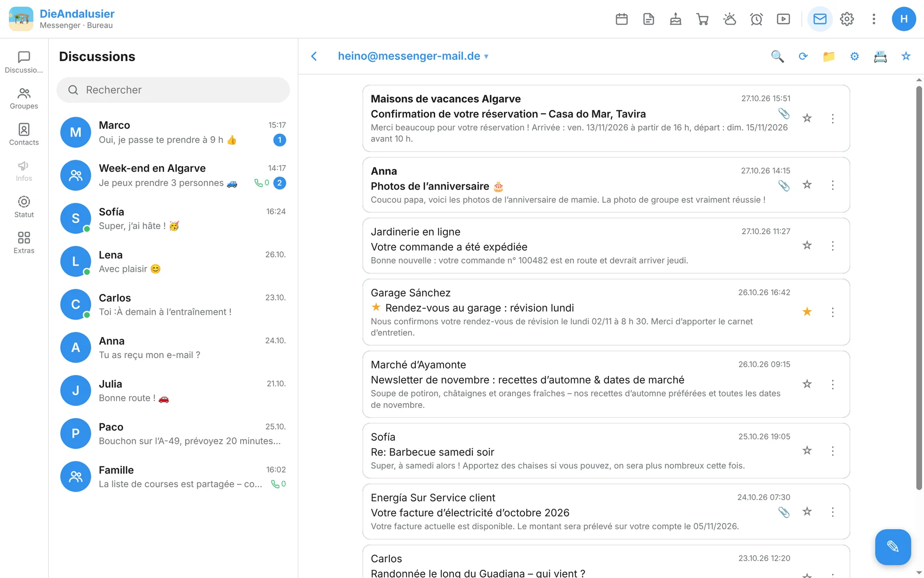Screen dimensions: 924x578
Task: Switch to the Groupes tab
Action: pyautogui.click(x=24, y=99)
